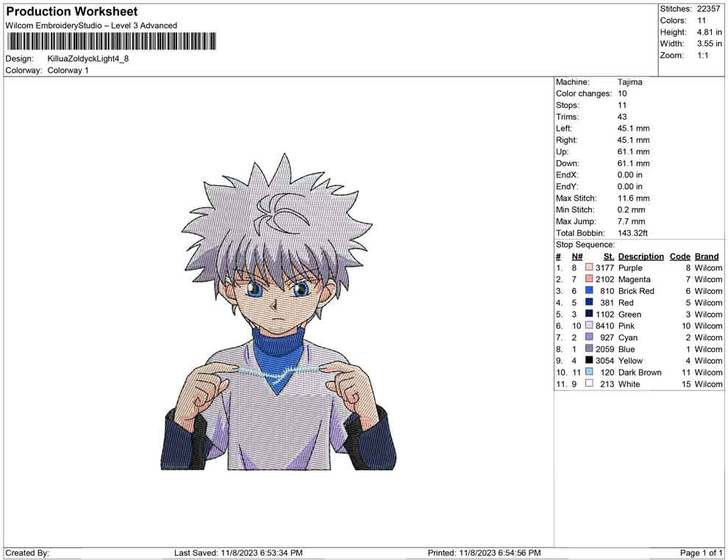Click Page 1 of 1 in footer

click(x=701, y=553)
